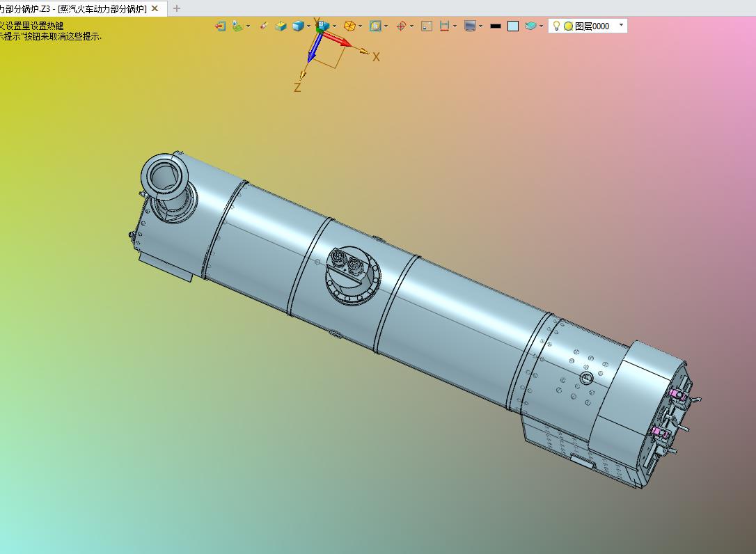Screen dimensions: 756x554
Task: Select the eraser tool icon
Action: tap(263, 26)
